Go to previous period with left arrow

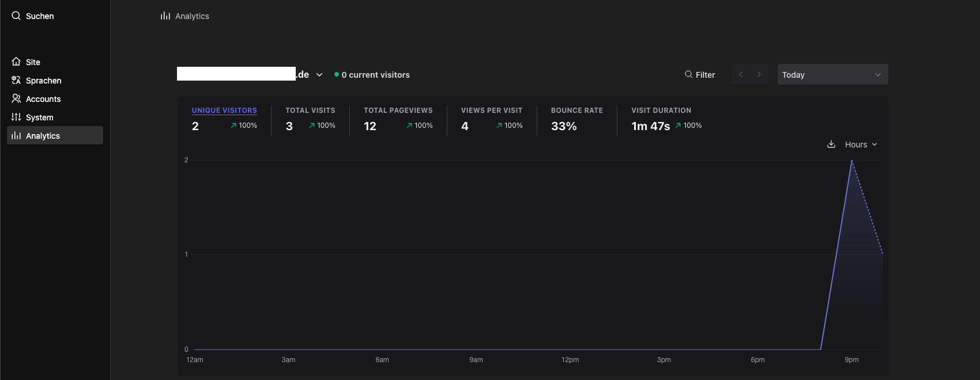tap(741, 75)
